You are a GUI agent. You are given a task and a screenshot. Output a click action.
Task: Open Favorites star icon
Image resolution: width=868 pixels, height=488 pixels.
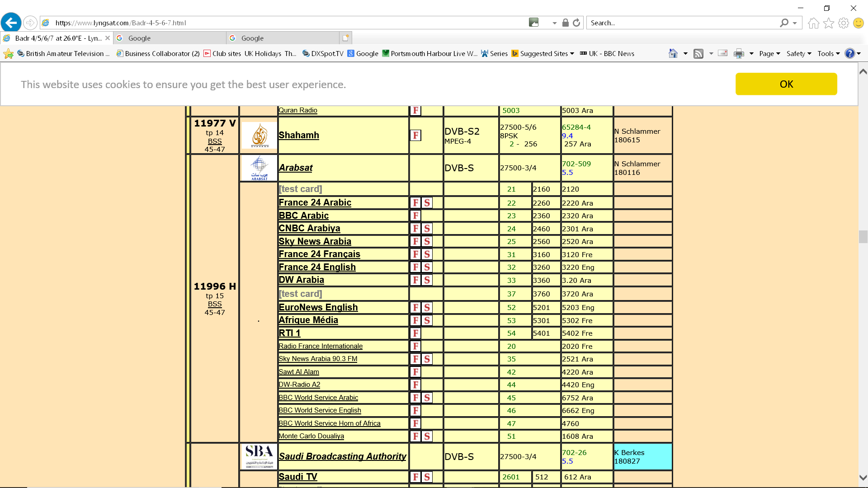coord(829,23)
